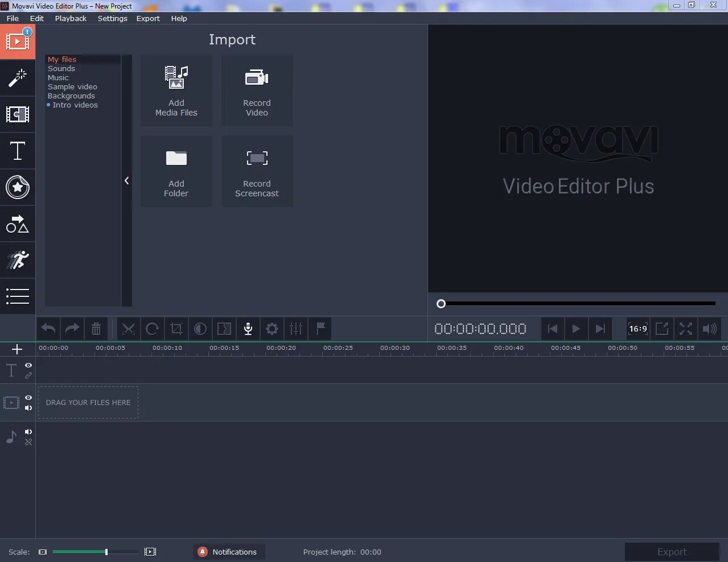Delete selected clip with trash icon

(x=96, y=329)
